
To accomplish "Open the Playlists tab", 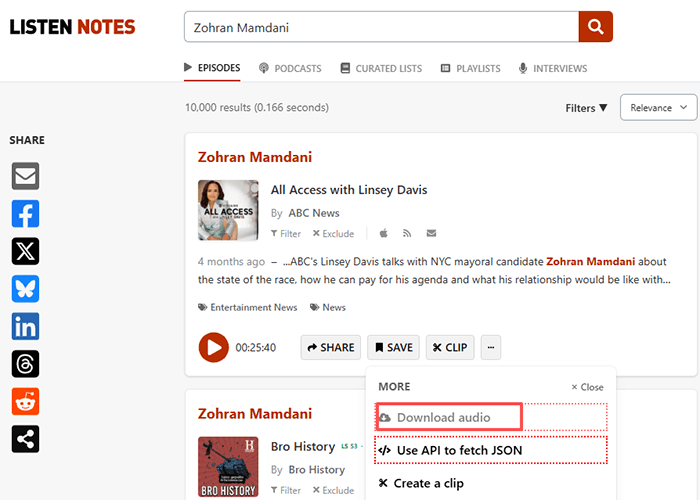I will point(471,68).
